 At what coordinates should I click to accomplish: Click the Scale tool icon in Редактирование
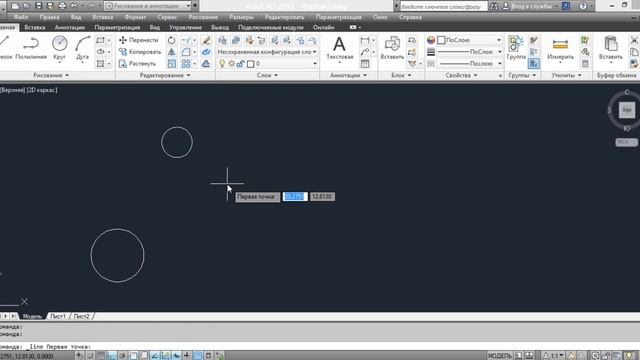(172, 64)
